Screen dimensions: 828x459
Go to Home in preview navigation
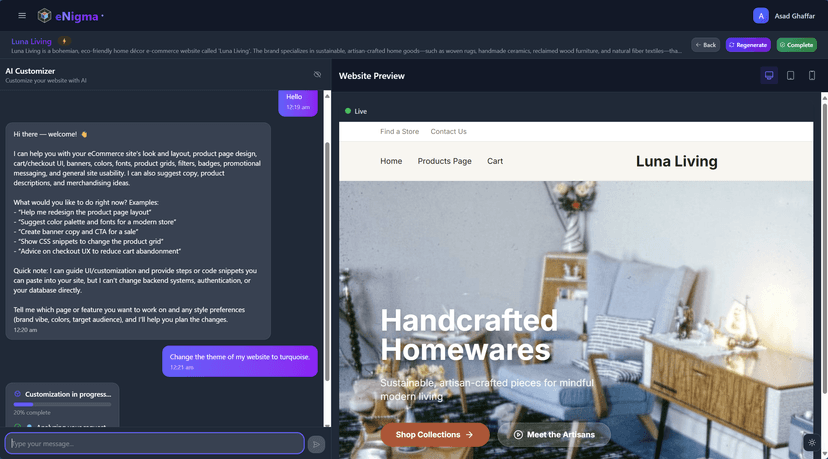pyautogui.click(x=391, y=161)
